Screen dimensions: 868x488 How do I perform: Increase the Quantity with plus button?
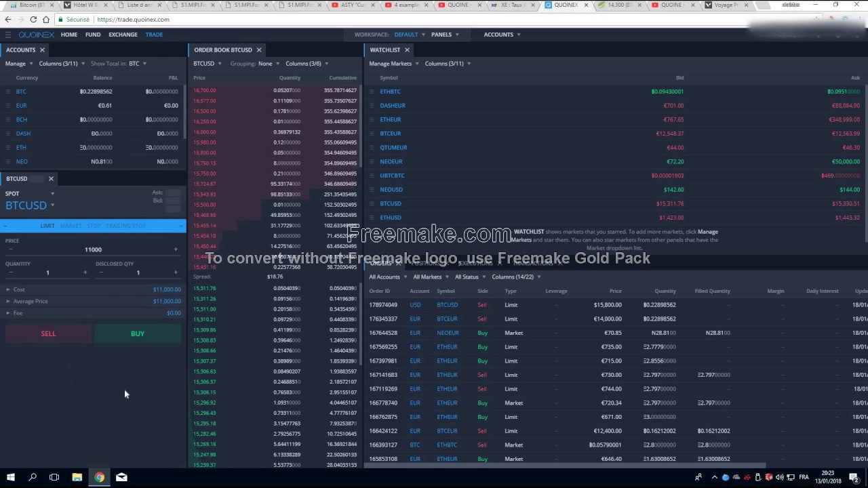tap(85, 272)
